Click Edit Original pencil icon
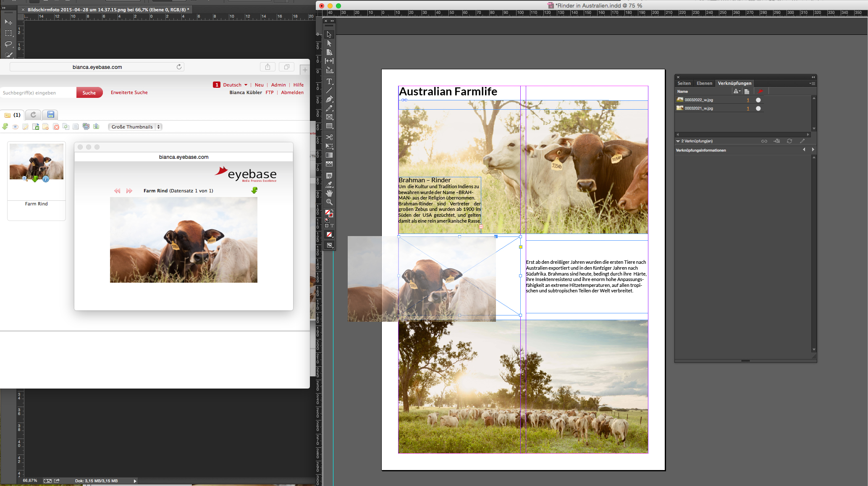Viewport: 868px width, 486px height. [802, 141]
